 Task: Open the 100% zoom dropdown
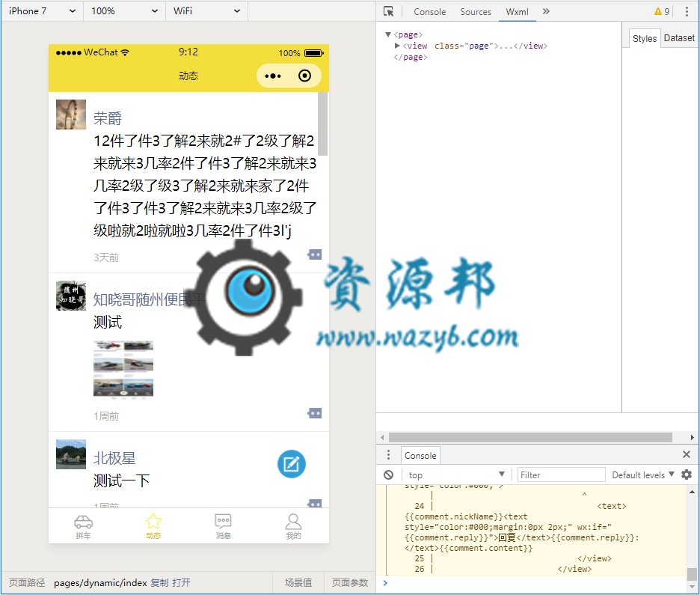coord(125,11)
